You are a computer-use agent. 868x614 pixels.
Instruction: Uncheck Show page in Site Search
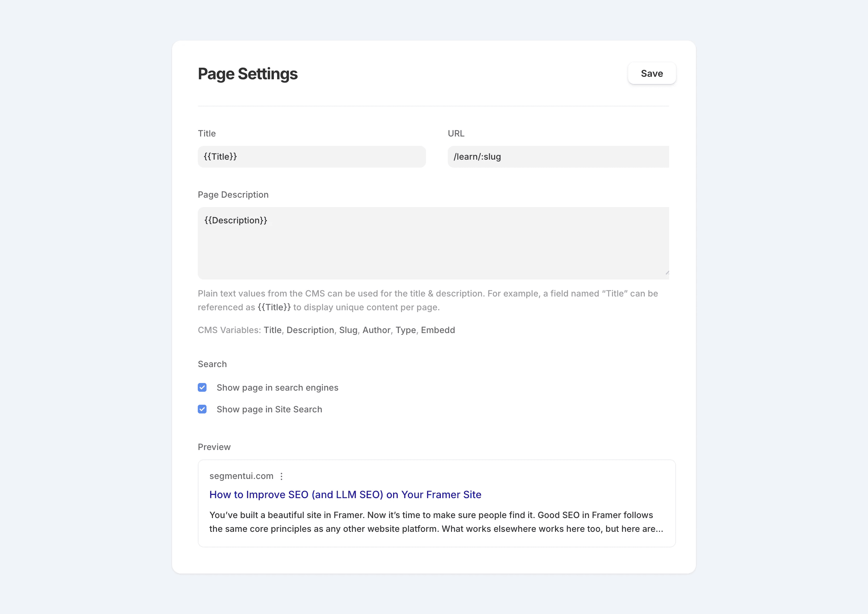(x=202, y=409)
